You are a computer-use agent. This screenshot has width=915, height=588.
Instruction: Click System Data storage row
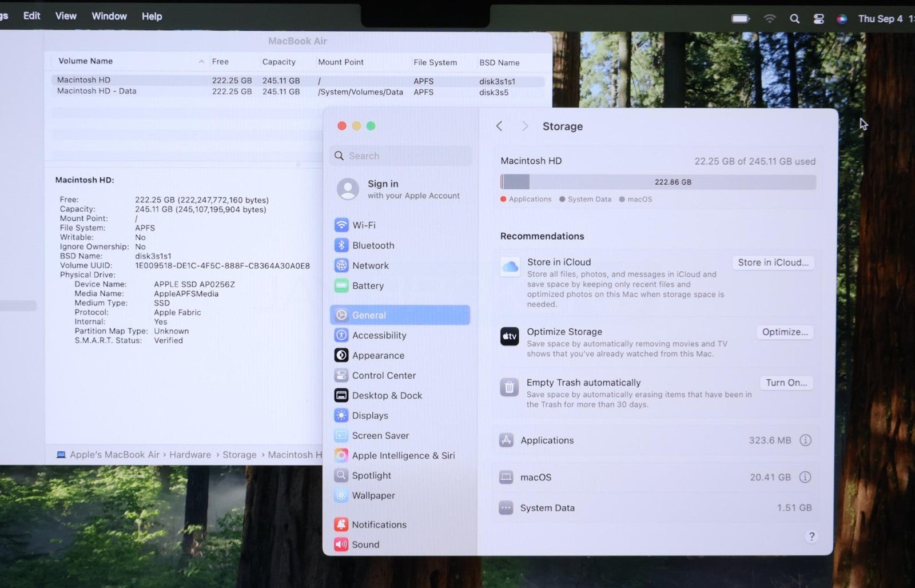click(655, 508)
